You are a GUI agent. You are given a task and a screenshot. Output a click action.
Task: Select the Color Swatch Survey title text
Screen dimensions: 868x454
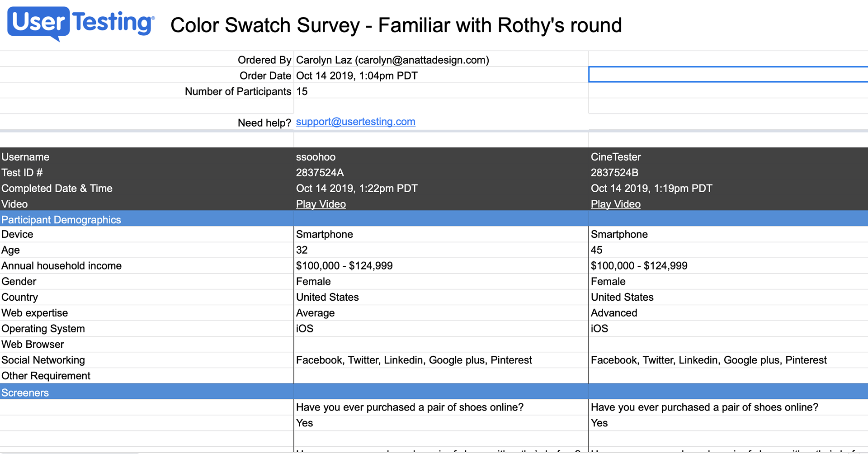[396, 25]
